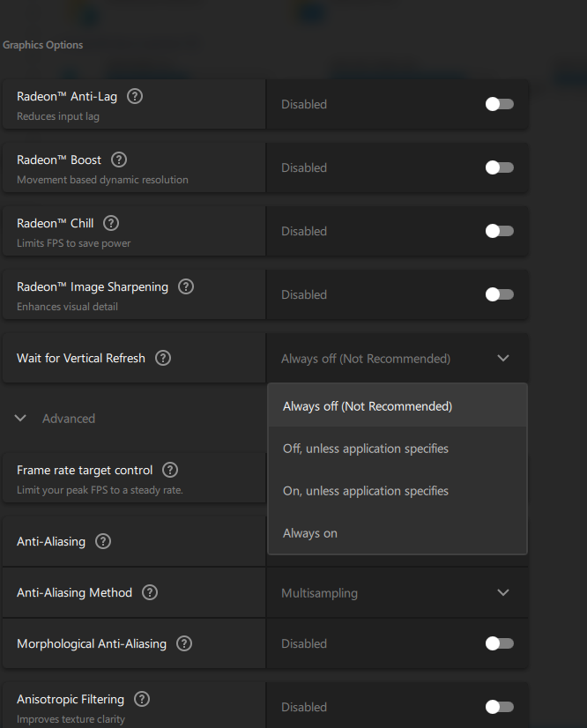Enable the Radeon Chill toggle
Viewport: 587px width, 728px height.
pos(499,231)
